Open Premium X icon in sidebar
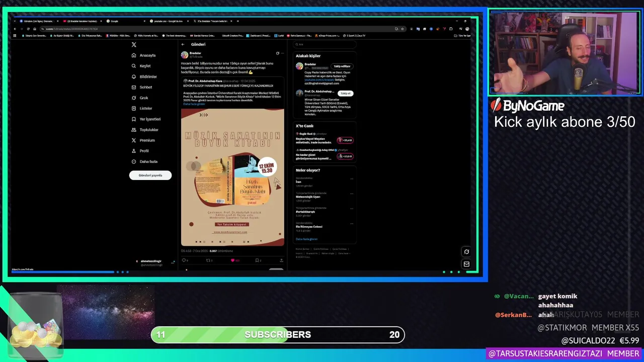 click(x=134, y=140)
